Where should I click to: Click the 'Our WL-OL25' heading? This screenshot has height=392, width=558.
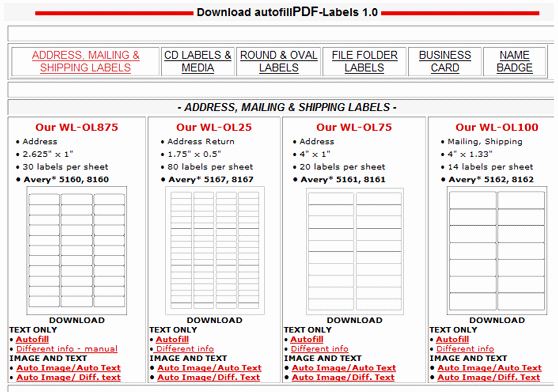[x=214, y=127]
